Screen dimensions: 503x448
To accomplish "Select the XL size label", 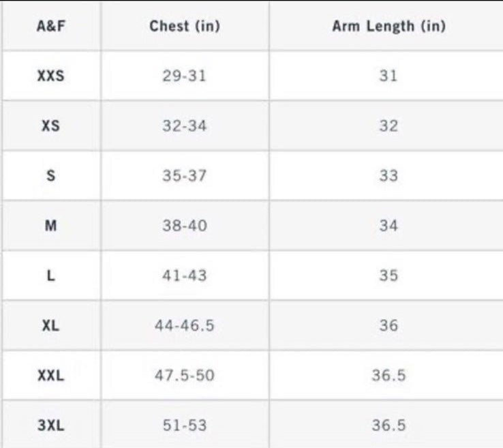I will (50, 326).
